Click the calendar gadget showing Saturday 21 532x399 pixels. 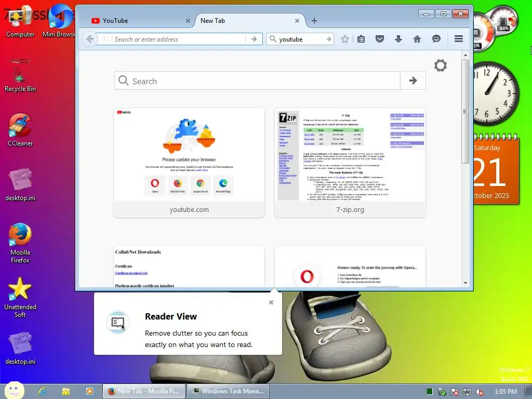click(x=496, y=170)
